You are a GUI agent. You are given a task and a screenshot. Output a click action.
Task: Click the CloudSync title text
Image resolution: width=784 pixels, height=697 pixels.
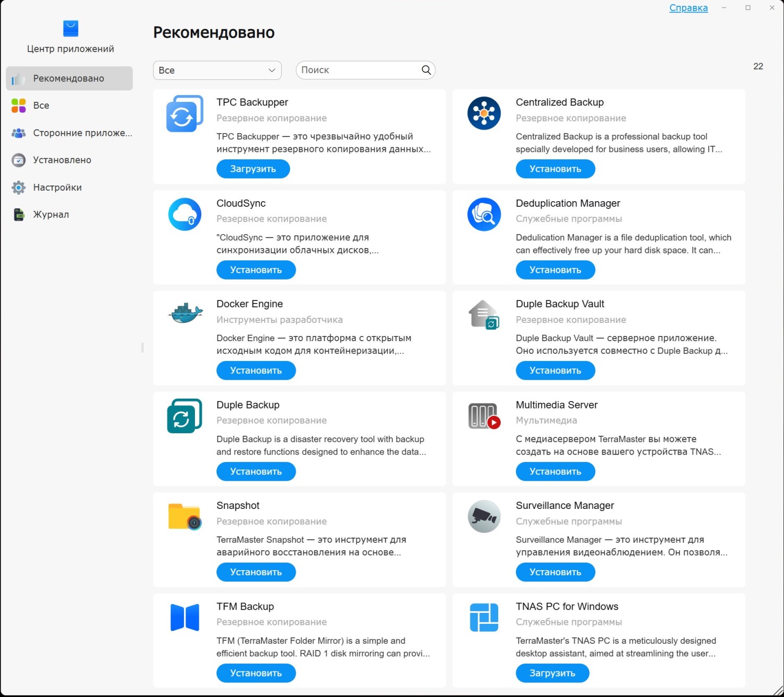(241, 203)
